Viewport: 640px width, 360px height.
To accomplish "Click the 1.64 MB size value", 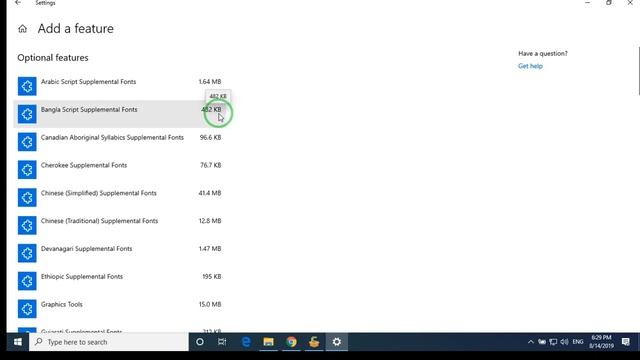I will point(210,82).
